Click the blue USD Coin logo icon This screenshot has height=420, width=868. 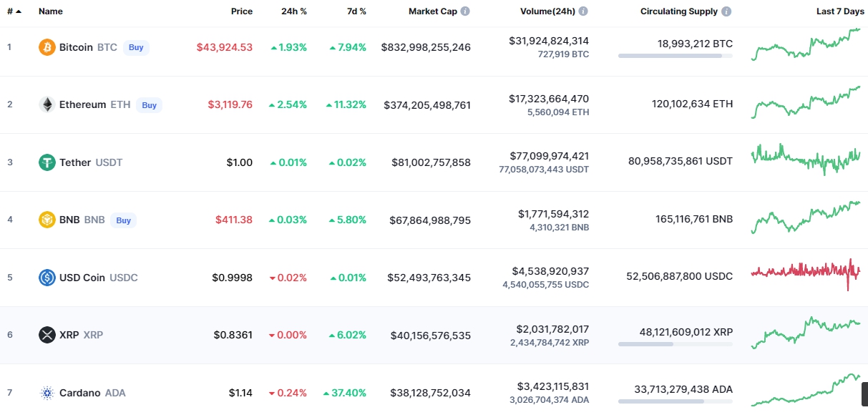pos(47,277)
